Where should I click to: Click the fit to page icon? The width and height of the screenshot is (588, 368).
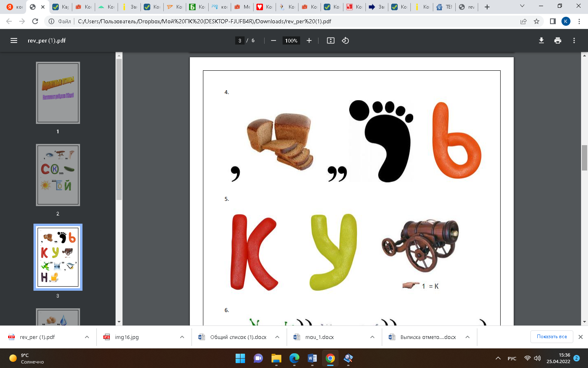pyautogui.click(x=331, y=40)
